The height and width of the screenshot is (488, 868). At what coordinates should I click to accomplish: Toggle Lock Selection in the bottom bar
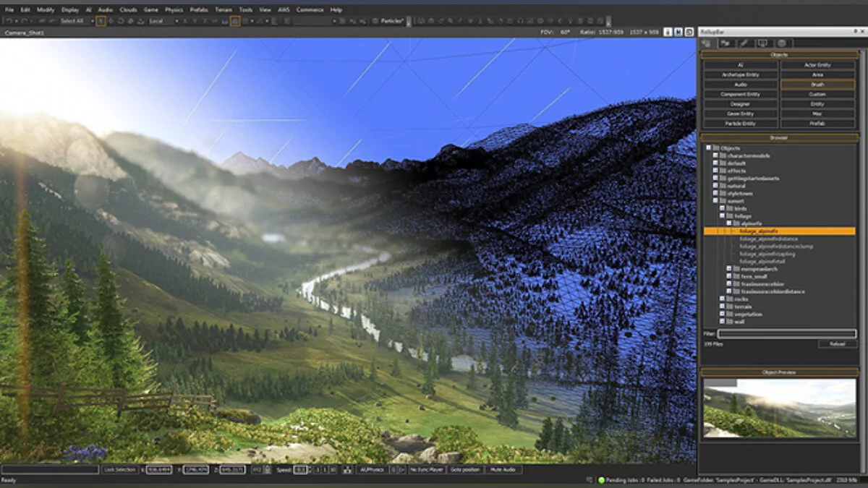119,470
